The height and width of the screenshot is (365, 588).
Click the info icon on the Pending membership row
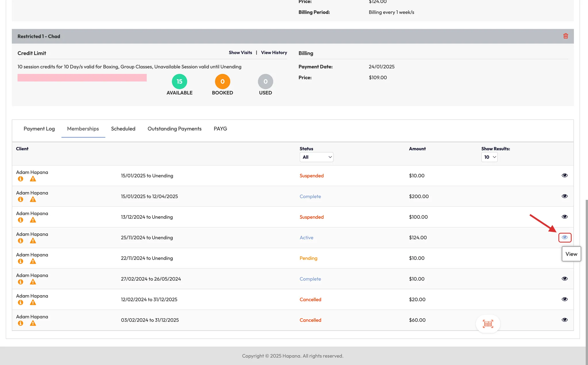tap(20, 261)
